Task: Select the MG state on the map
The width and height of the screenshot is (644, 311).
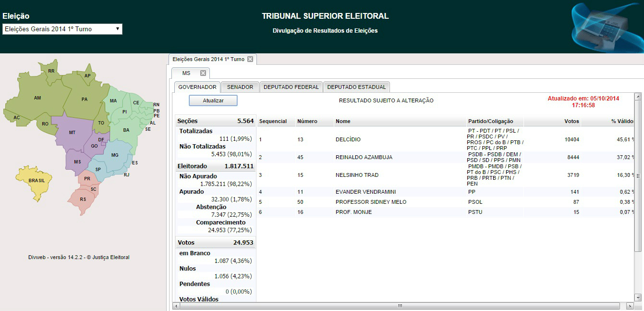Action: coord(115,155)
